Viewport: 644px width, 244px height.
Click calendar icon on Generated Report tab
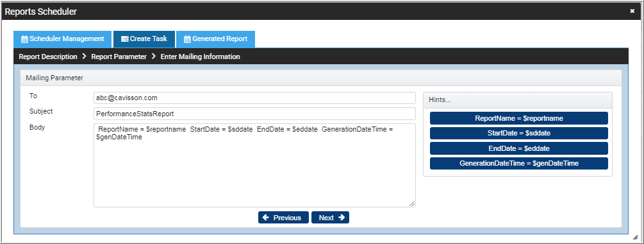coord(187,39)
